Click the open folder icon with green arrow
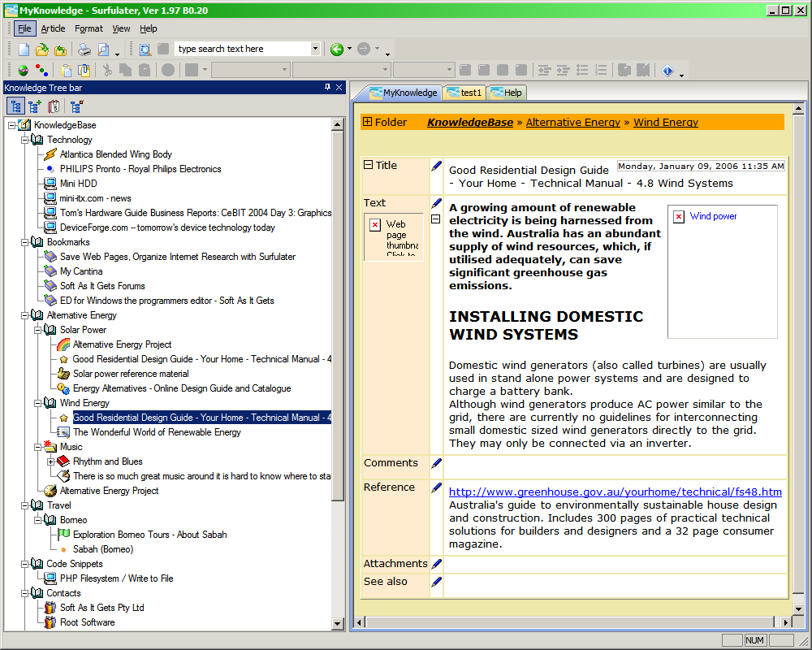The width and height of the screenshot is (812, 650). tap(42, 50)
